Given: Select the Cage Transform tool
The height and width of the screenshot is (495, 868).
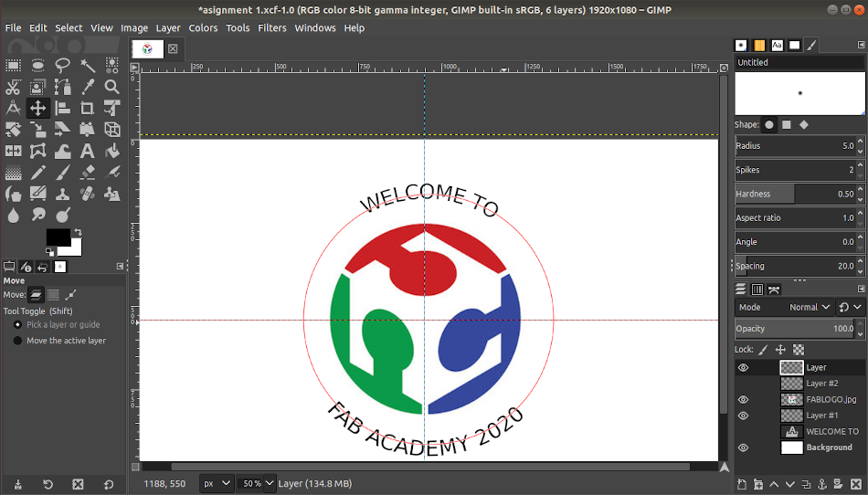Looking at the screenshot, I should pos(37,151).
